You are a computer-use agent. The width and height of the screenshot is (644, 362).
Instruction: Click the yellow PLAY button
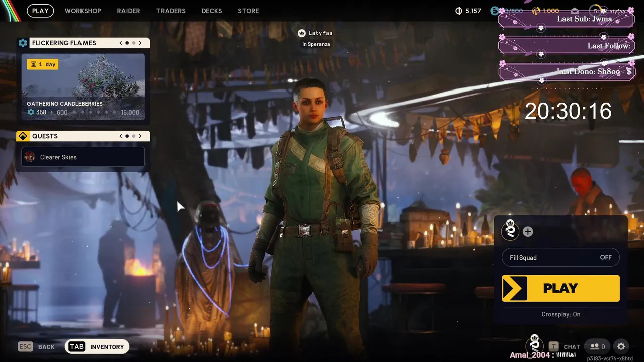pos(560,288)
